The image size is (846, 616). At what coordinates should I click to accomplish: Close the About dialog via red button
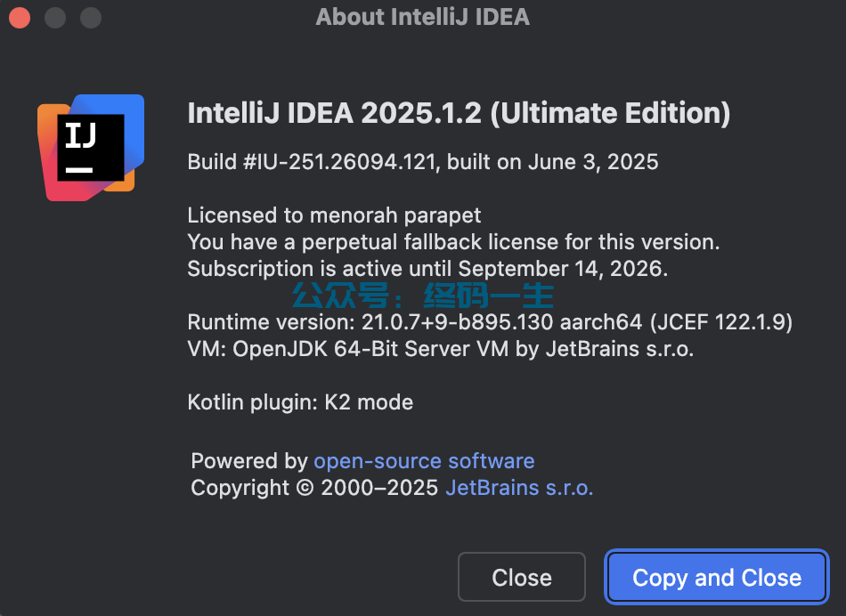point(20,17)
